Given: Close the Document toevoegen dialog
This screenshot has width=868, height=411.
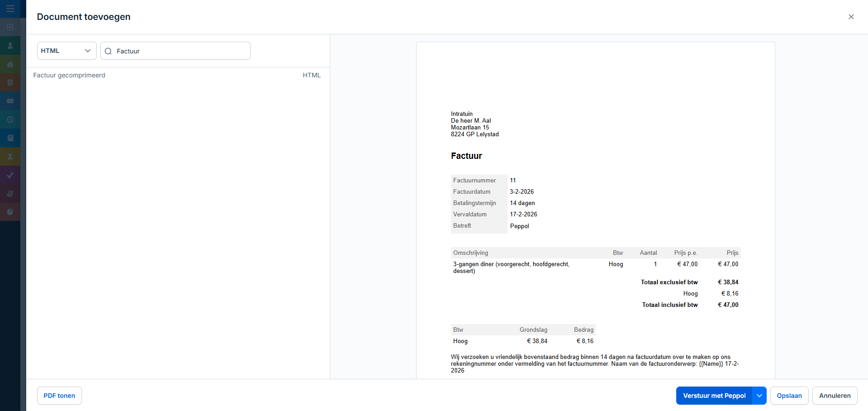Looking at the screenshot, I should (851, 17).
